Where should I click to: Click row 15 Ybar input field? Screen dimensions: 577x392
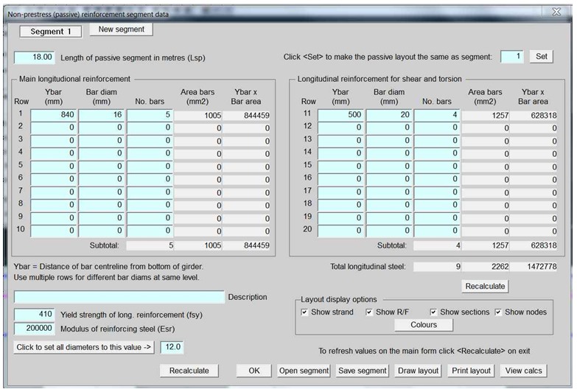(340, 167)
